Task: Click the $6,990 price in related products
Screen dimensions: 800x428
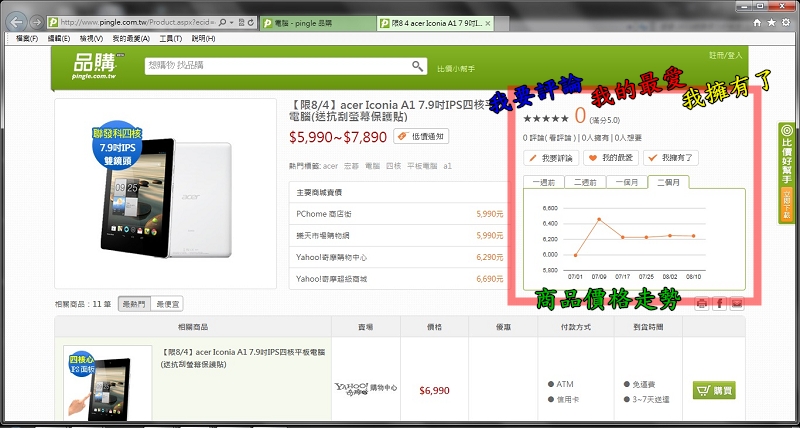Action: (x=434, y=391)
